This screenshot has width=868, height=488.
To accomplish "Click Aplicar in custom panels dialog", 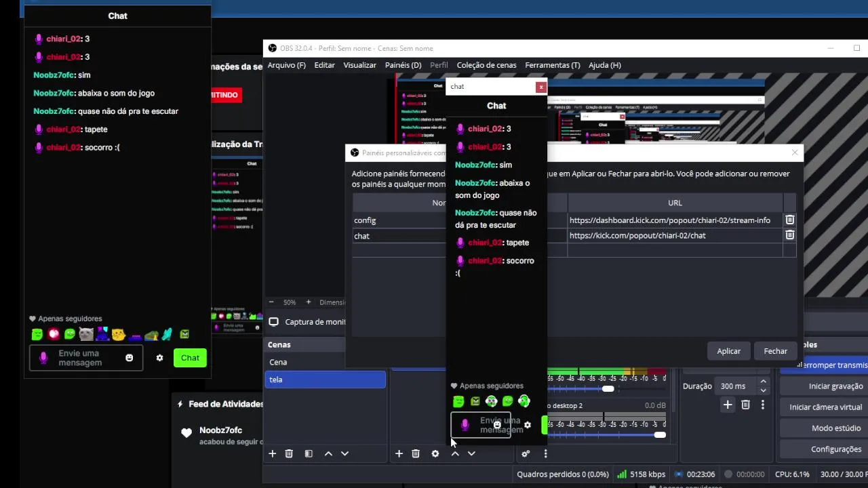I will pos(728,351).
